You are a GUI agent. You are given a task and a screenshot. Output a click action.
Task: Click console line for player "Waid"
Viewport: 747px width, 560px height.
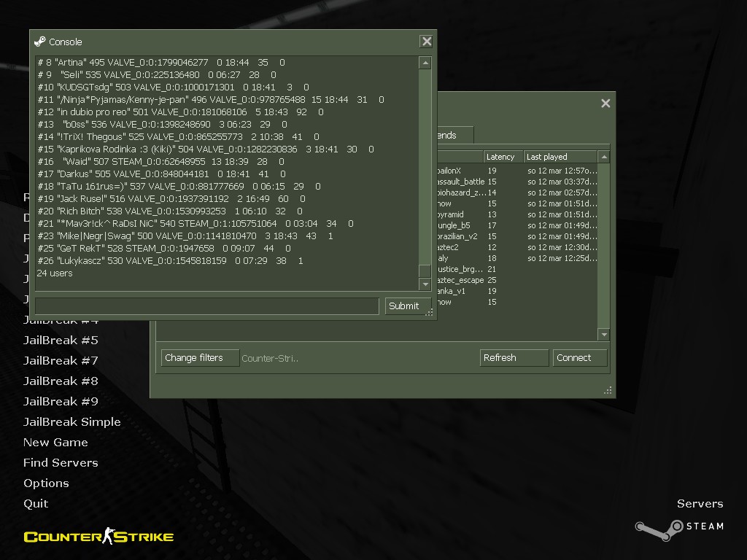point(161,161)
